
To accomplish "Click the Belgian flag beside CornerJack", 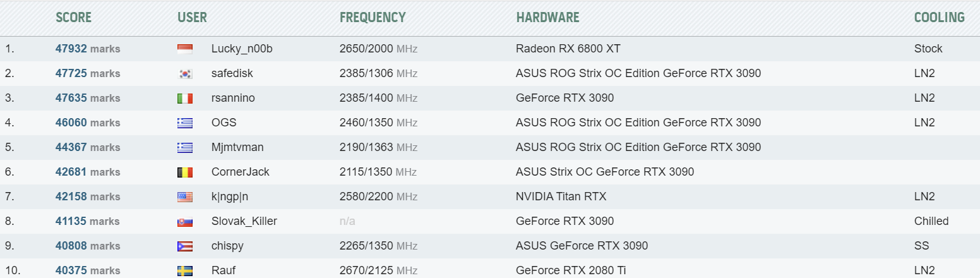I will [185, 172].
